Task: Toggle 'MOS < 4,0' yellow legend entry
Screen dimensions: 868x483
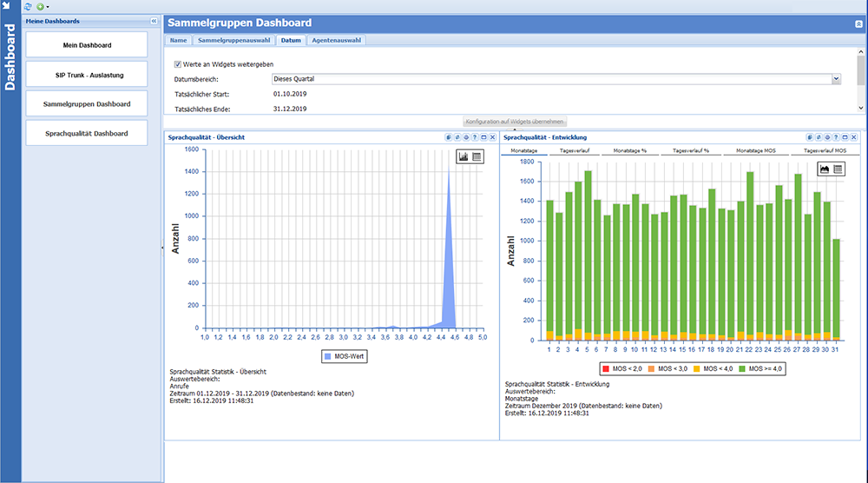Action: (x=713, y=369)
